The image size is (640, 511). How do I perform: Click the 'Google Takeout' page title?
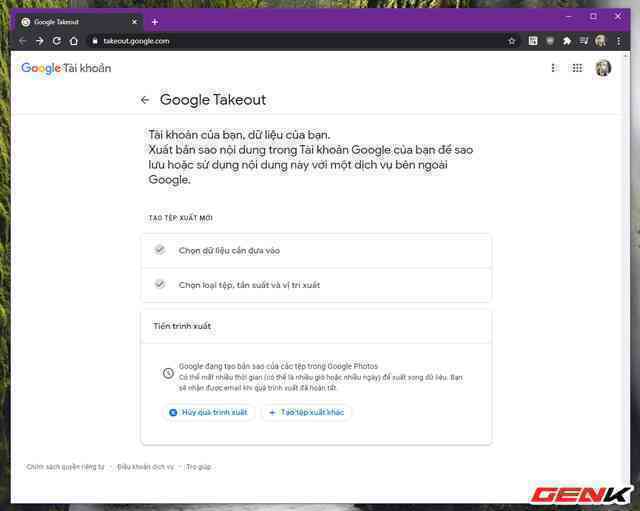(x=213, y=100)
